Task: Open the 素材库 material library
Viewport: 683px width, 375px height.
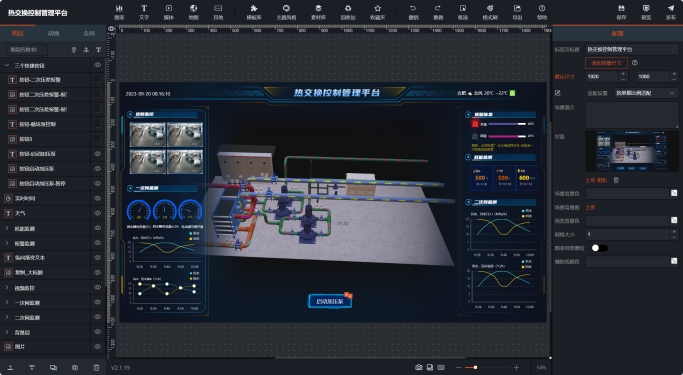Action: [x=318, y=12]
